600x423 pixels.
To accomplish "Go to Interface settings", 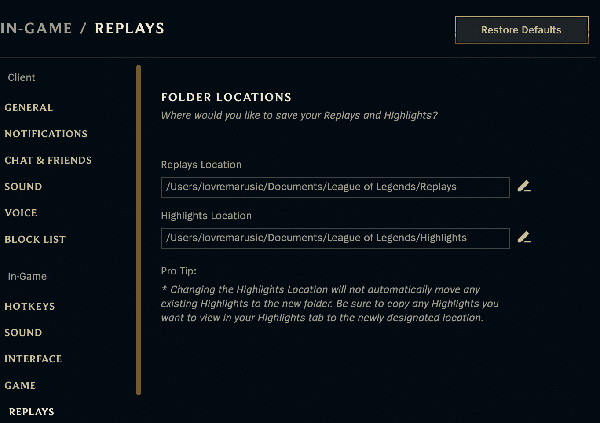I will pyautogui.click(x=33, y=359).
